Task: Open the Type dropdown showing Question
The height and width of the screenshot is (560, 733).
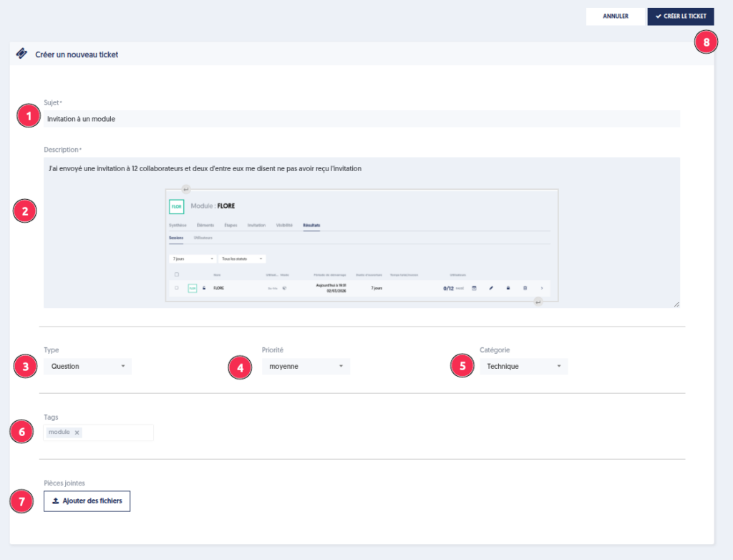Action: click(x=87, y=366)
